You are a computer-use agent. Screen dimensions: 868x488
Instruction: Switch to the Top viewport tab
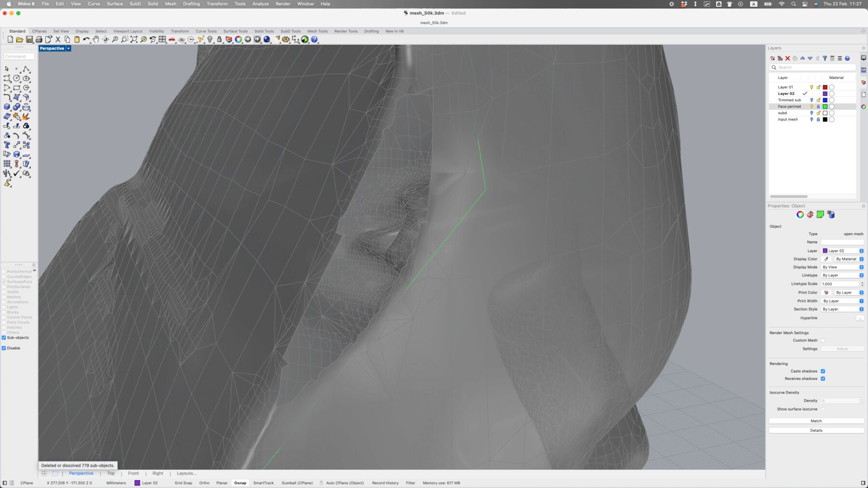[111, 474]
